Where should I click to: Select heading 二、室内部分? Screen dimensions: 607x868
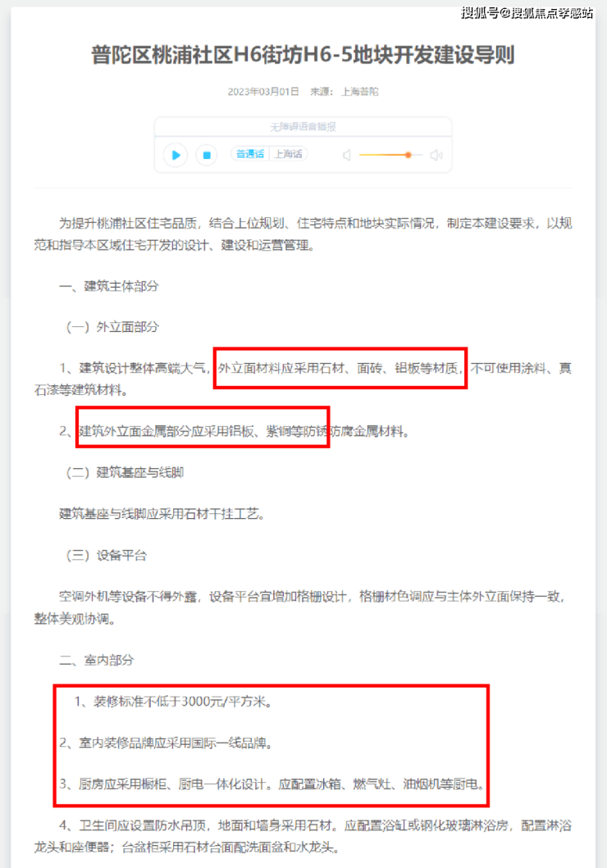click(97, 660)
